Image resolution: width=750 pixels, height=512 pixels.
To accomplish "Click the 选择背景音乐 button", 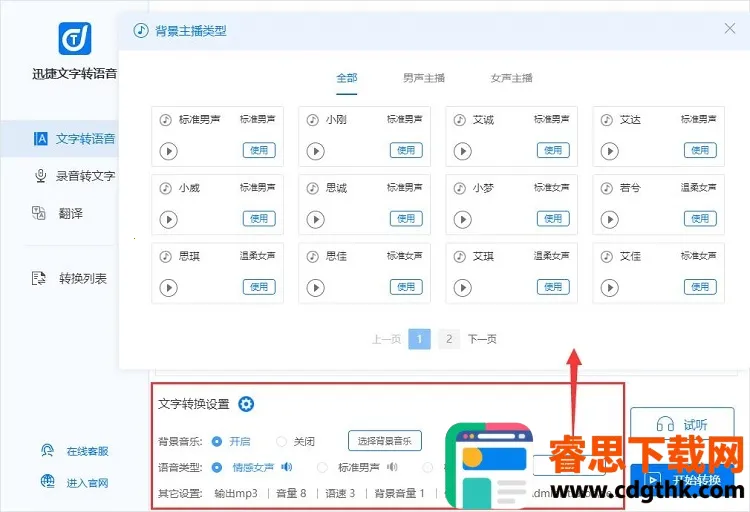I will (x=385, y=441).
